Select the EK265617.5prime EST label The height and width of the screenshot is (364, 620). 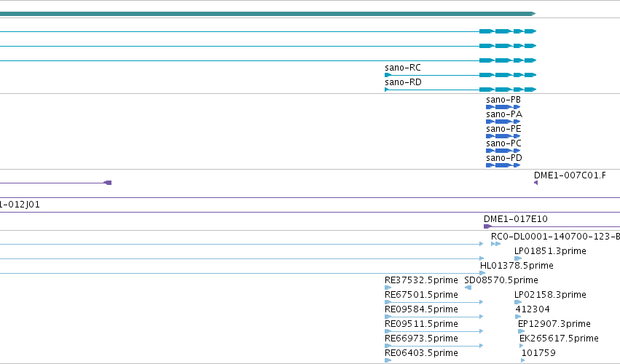click(x=559, y=339)
